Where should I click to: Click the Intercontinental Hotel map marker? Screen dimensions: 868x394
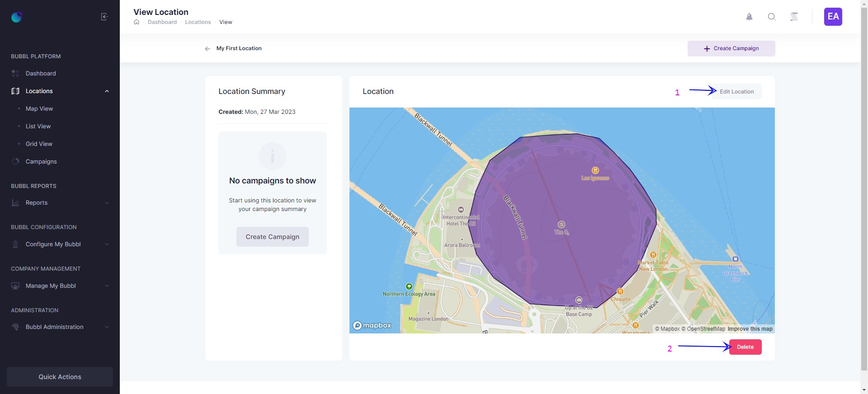461,210
